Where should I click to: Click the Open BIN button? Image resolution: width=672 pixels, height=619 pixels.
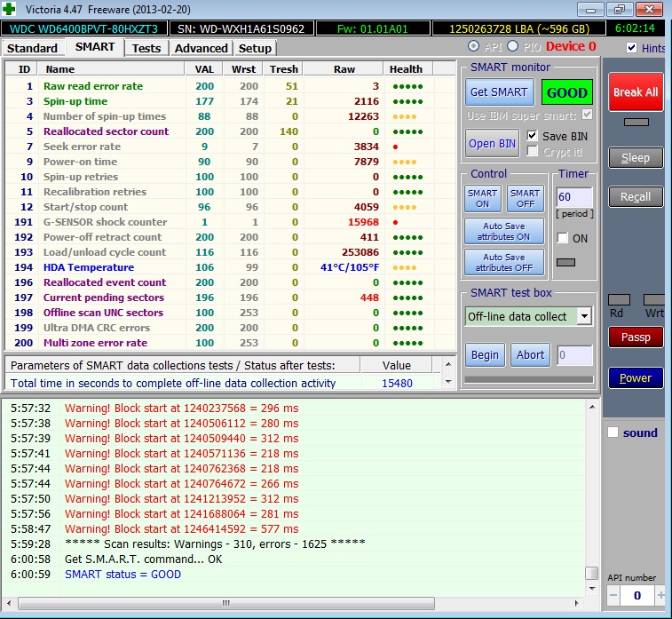(x=493, y=144)
